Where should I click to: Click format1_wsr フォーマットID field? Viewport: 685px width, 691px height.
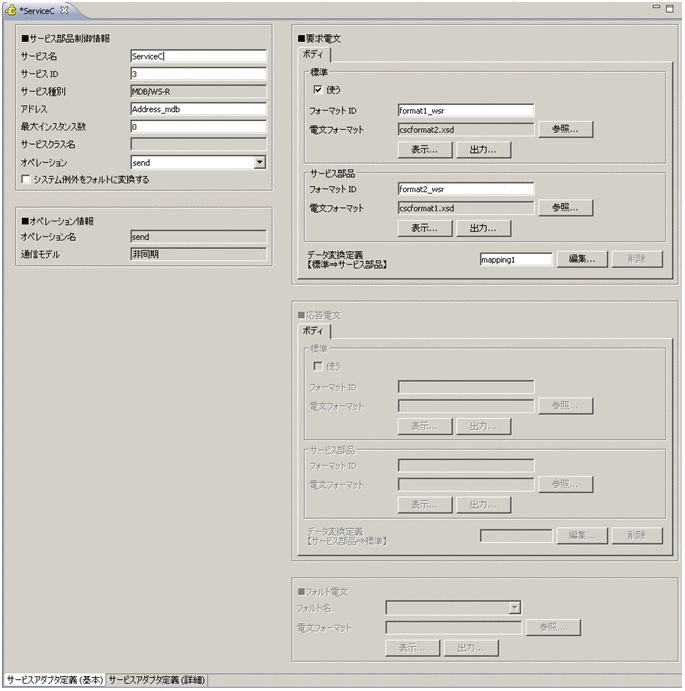pyautogui.click(x=465, y=110)
